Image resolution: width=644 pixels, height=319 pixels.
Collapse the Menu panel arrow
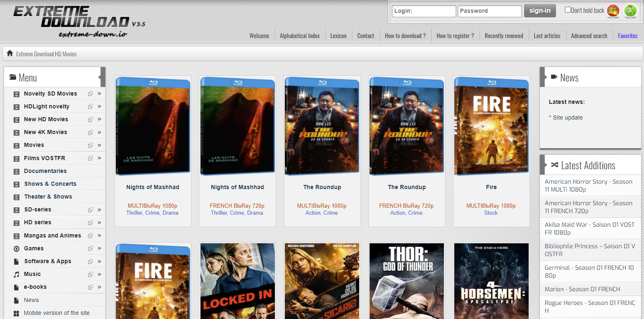pyautogui.click(x=102, y=77)
